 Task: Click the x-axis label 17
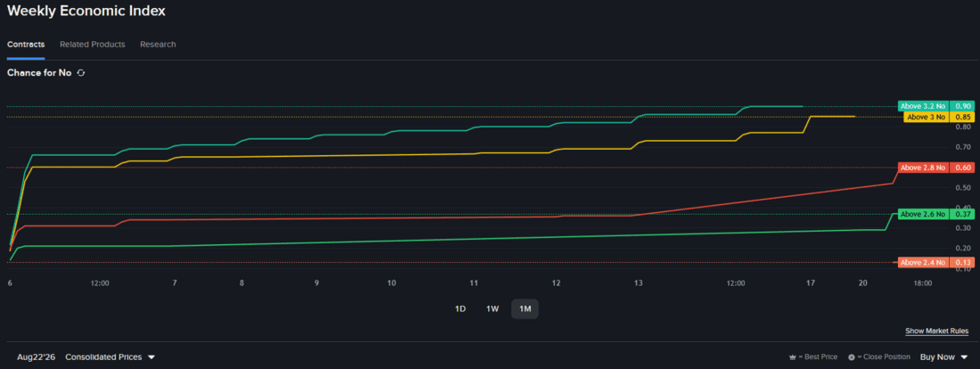pyautogui.click(x=811, y=283)
